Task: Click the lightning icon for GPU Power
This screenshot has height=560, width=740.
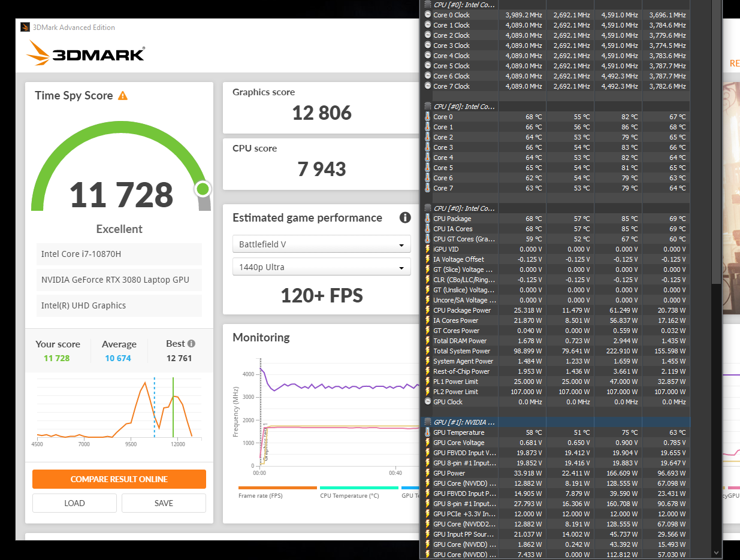Action: point(427,473)
